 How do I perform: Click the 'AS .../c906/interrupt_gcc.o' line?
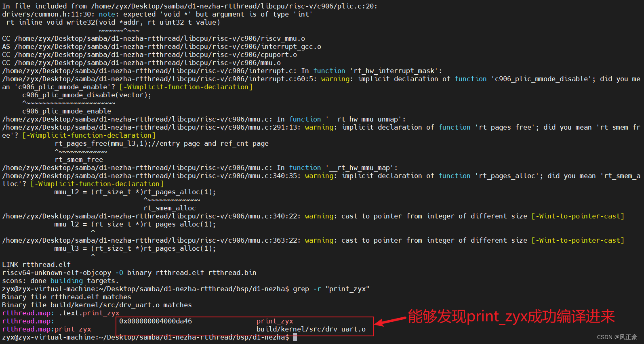[162, 46]
